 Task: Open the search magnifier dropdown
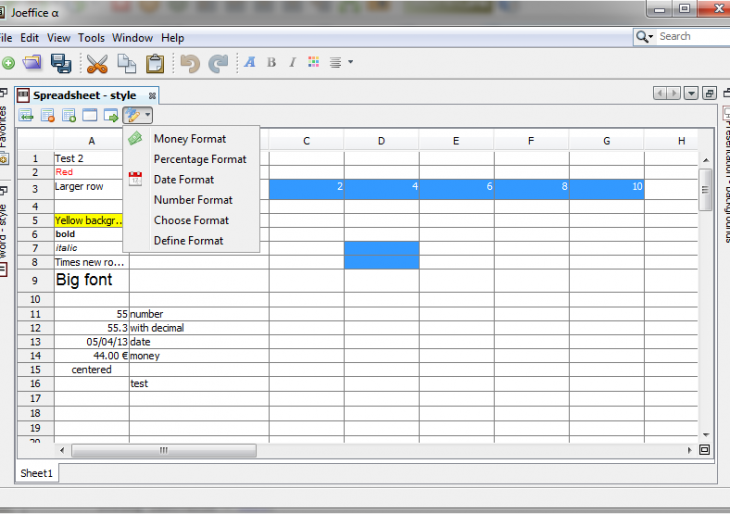point(645,36)
